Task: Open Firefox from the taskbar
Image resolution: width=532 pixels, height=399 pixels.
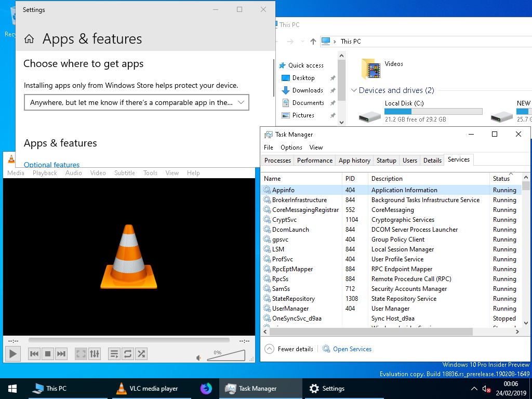Action: pyautogui.click(x=206, y=388)
